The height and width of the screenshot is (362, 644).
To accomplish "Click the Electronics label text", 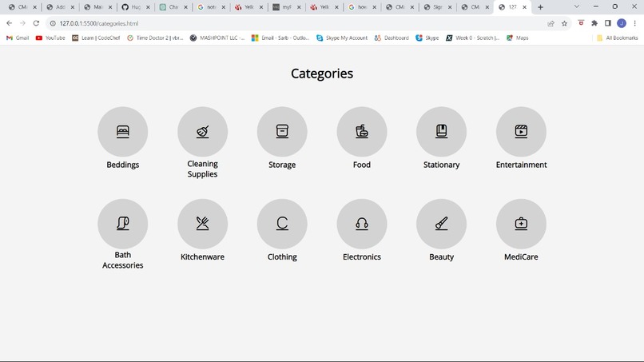I will click(362, 257).
